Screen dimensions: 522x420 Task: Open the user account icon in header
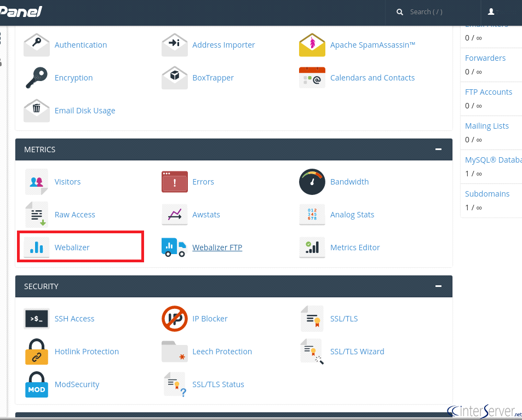491,11
